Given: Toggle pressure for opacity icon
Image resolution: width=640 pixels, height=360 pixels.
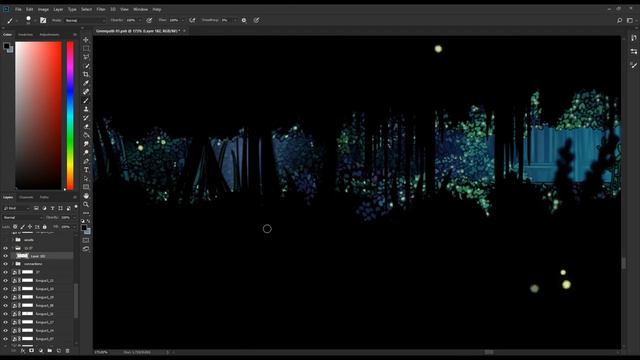Looking at the screenshot, I should (x=149, y=20).
